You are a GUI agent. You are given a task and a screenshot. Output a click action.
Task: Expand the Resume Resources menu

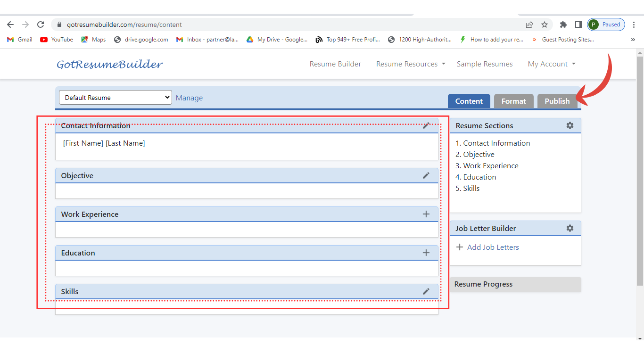(411, 64)
